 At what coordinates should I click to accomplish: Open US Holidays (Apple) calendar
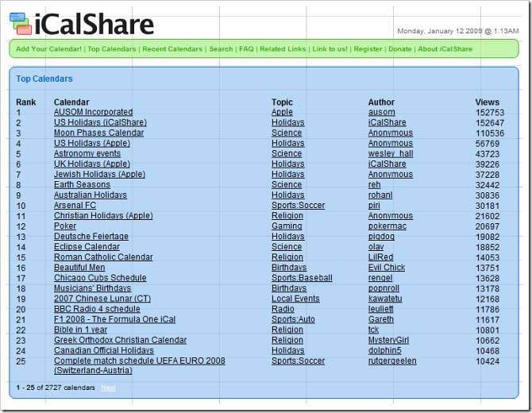point(92,143)
